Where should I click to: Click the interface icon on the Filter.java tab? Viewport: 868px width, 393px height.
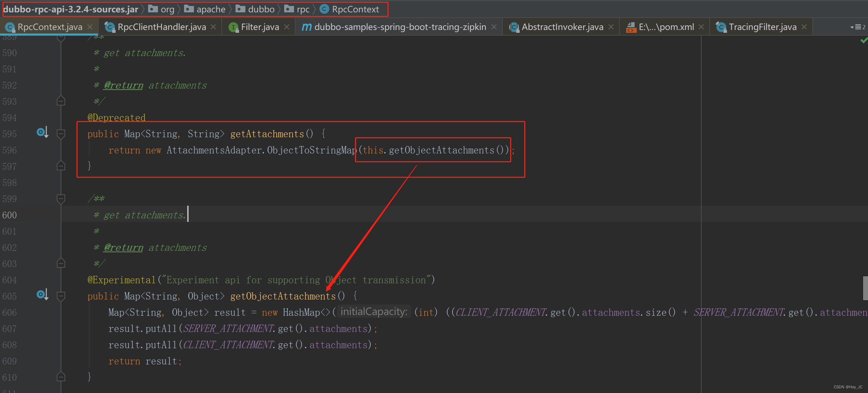click(x=233, y=27)
